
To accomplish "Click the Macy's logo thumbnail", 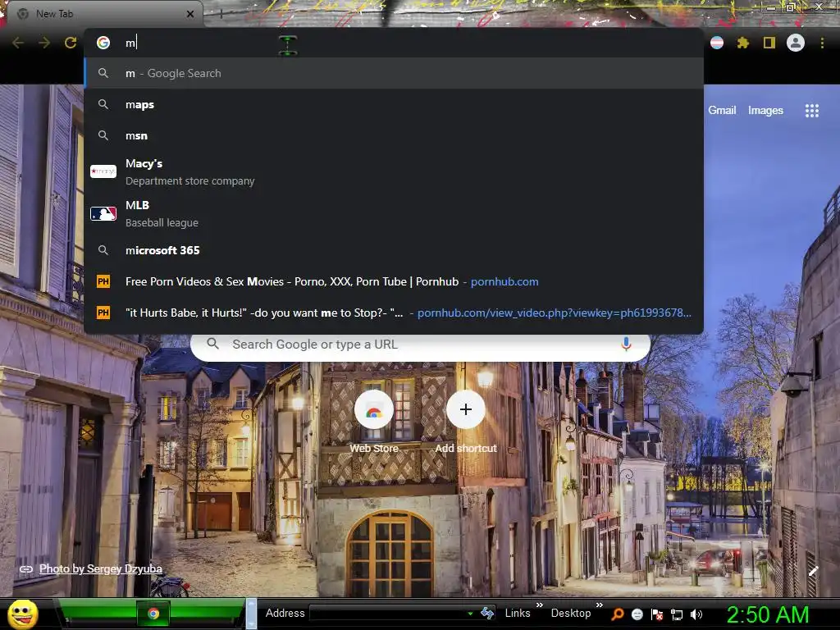I will (103, 171).
